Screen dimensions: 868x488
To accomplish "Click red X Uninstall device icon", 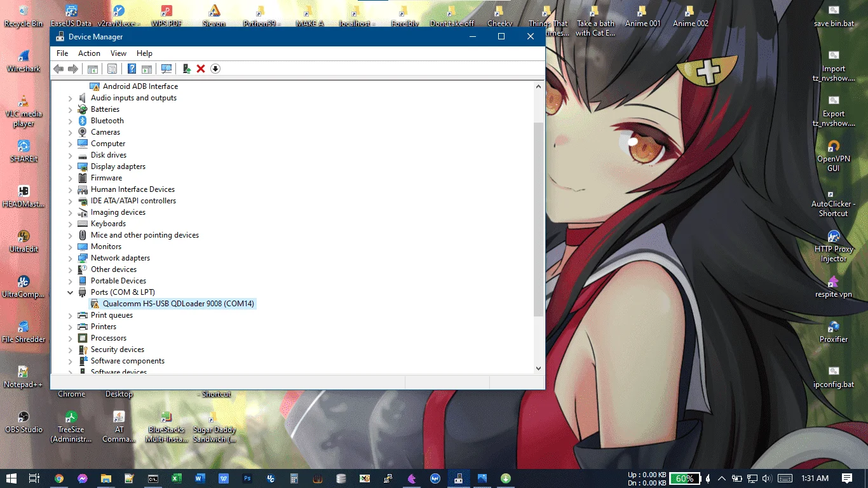I will [x=201, y=69].
